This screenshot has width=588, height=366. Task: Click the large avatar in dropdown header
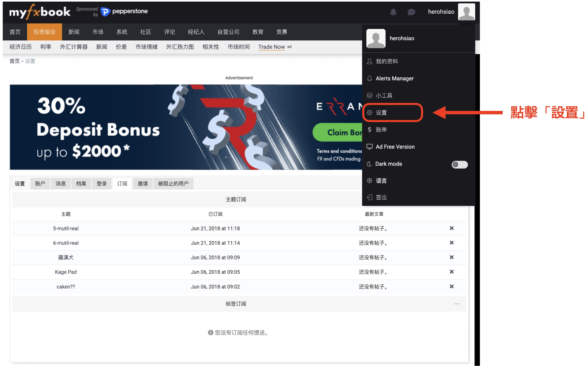point(376,39)
